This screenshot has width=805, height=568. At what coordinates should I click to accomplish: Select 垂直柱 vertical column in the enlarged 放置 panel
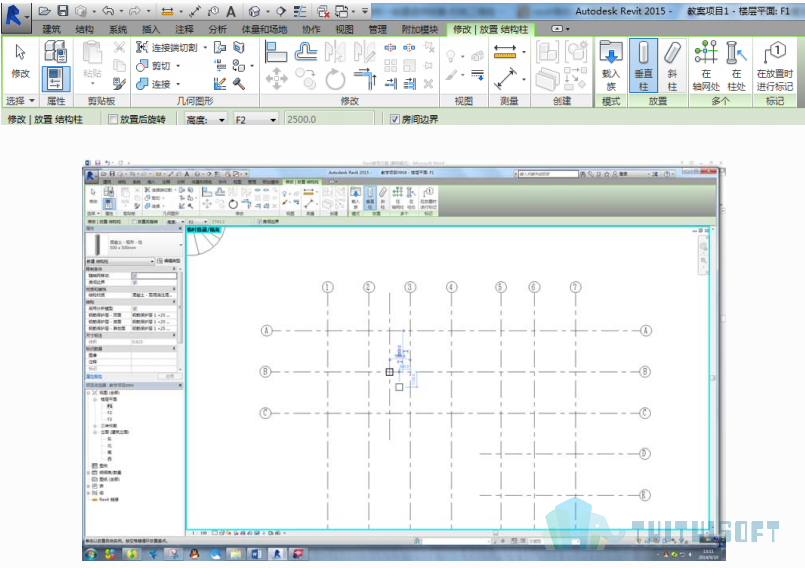tap(643, 66)
